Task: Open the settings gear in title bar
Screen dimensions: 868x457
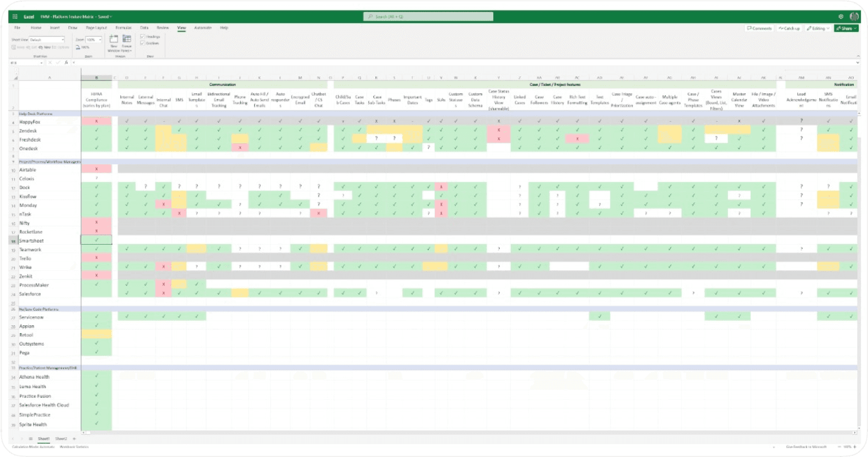Action: coord(841,17)
